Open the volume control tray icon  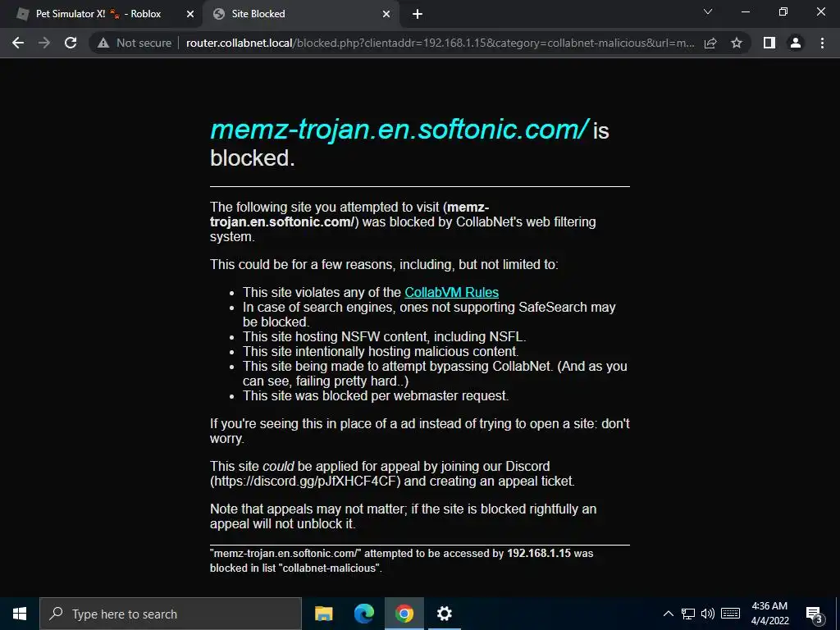[x=708, y=614]
